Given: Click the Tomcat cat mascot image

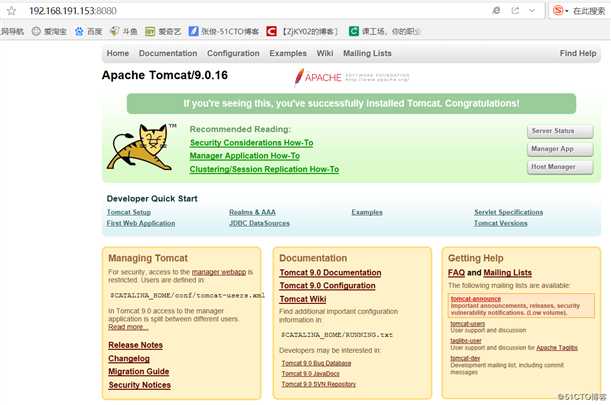Looking at the screenshot, I should tap(141, 147).
